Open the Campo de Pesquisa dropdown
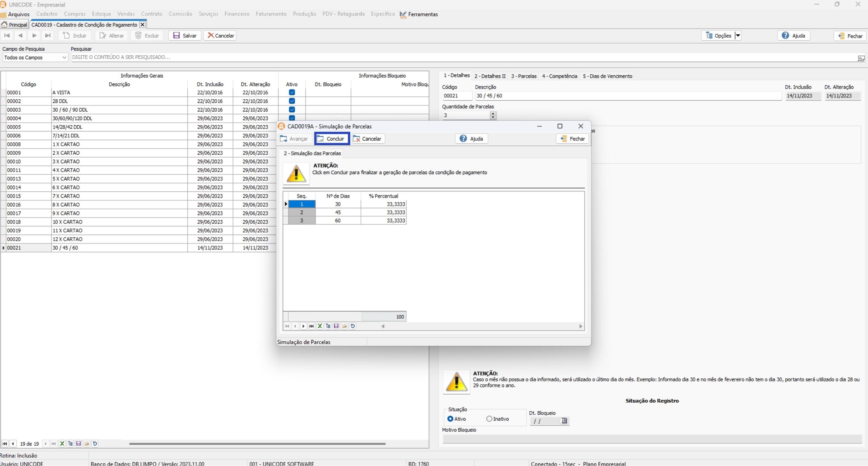Screen dimensions: 868x466 (x=64, y=58)
